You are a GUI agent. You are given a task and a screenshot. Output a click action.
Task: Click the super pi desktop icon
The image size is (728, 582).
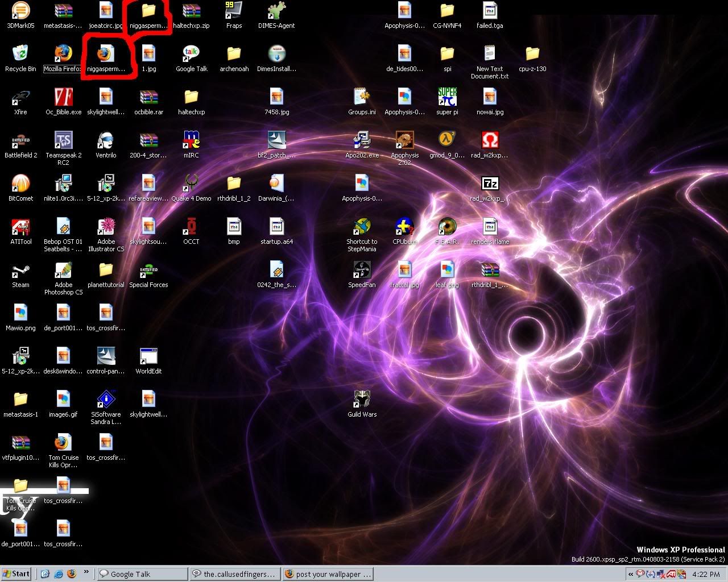(447, 98)
